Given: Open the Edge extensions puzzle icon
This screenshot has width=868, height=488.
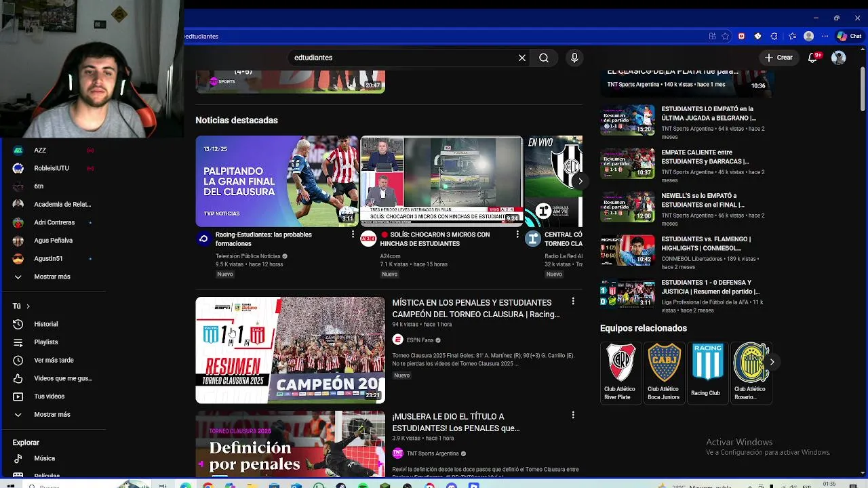Looking at the screenshot, I should (x=774, y=36).
